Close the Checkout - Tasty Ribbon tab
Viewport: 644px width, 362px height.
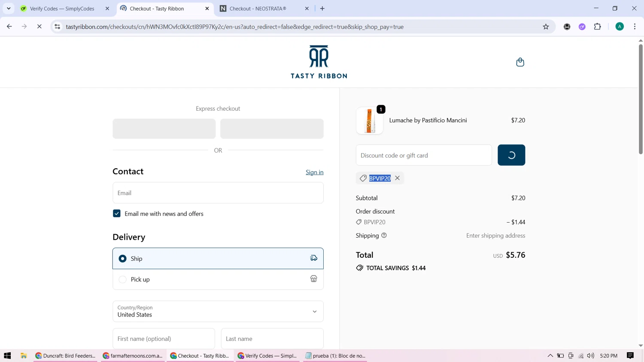point(207,9)
